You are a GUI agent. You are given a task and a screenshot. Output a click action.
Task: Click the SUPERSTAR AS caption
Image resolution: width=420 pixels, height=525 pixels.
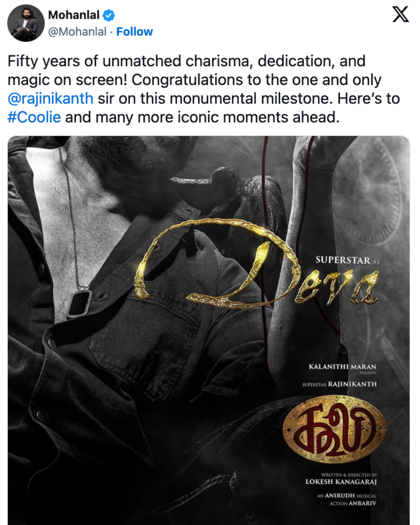click(x=347, y=260)
